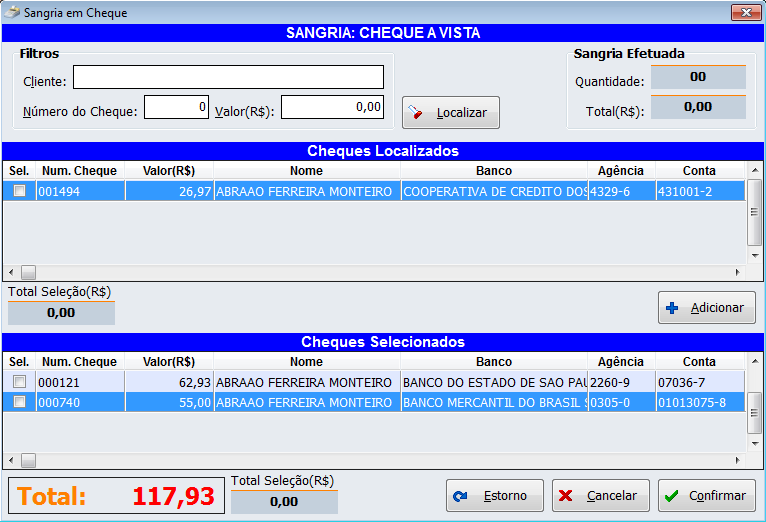Click the Sangria em Cheque title icon
Viewport: 766px width, 522px height.
click(12, 13)
